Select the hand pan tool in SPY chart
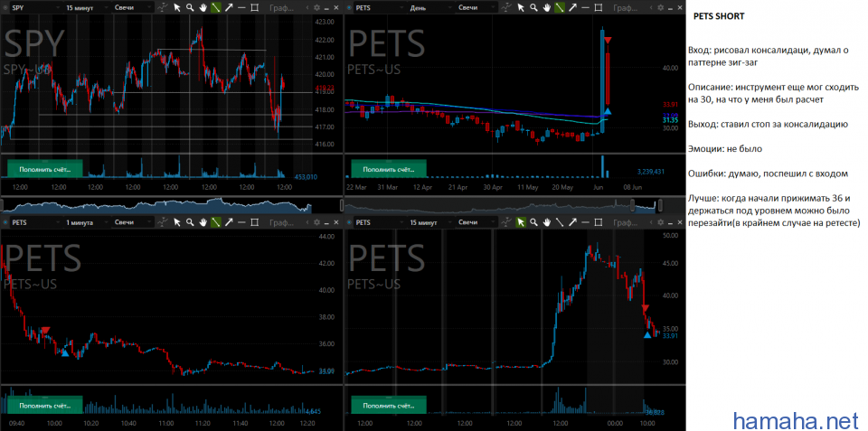The width and height of the screenshot is (868, 431). [203, 8]
